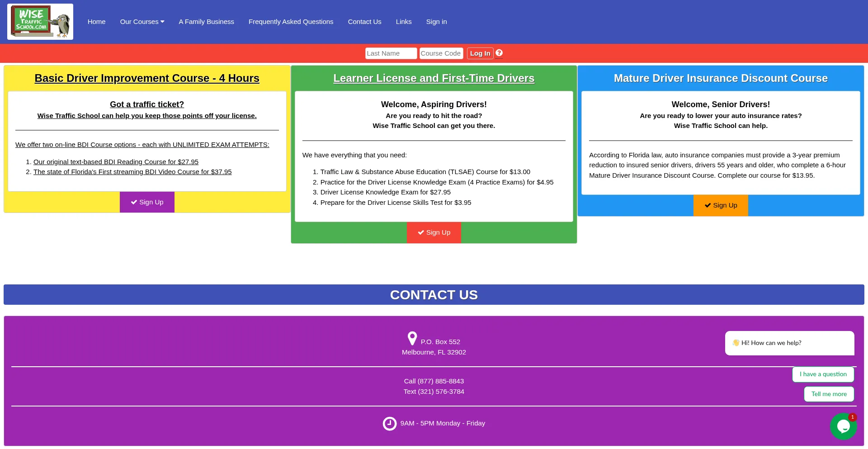868x449 pixels.
Task: Click Sign in in the navbar
Action: (x=436, y=22)
